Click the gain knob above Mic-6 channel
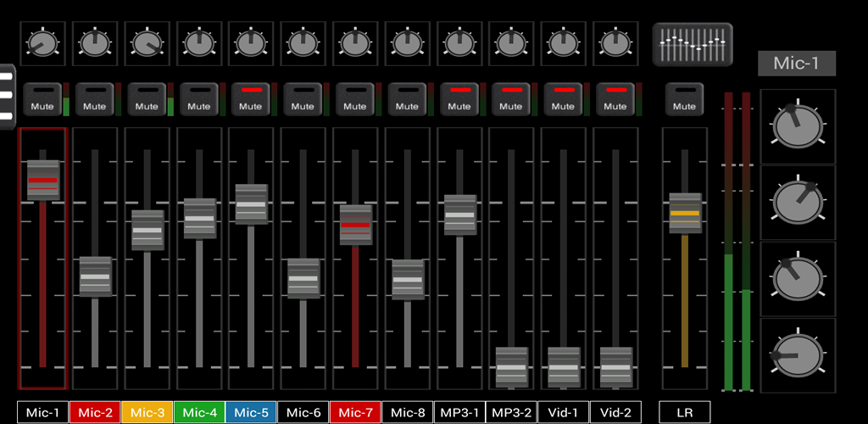This screenshot has height=424, width=868. tap(303, 44)
